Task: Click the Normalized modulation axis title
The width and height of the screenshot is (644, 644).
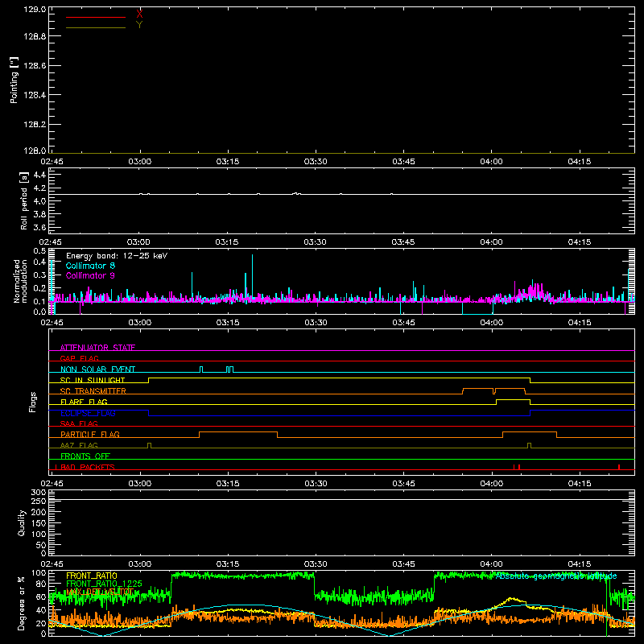Action: [20, 281]
